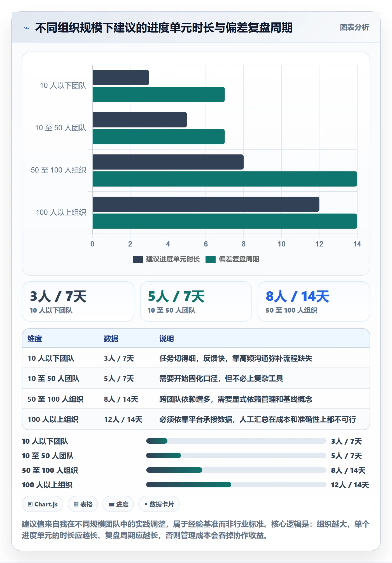Click the chart card title text
Image resolution: width=392 pixels, height=563 pixels.
pos(164,28)
